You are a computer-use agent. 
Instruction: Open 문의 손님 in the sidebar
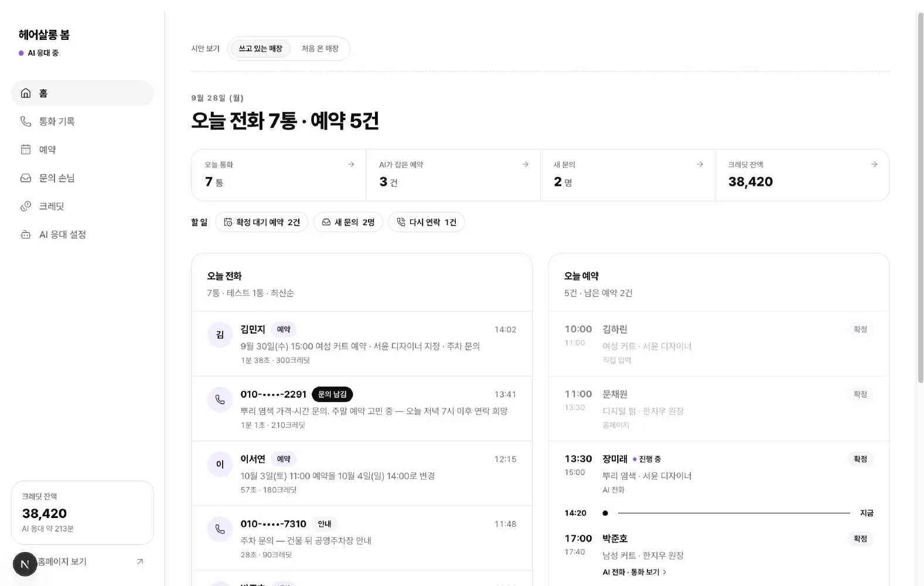click(x=83, y=178)
